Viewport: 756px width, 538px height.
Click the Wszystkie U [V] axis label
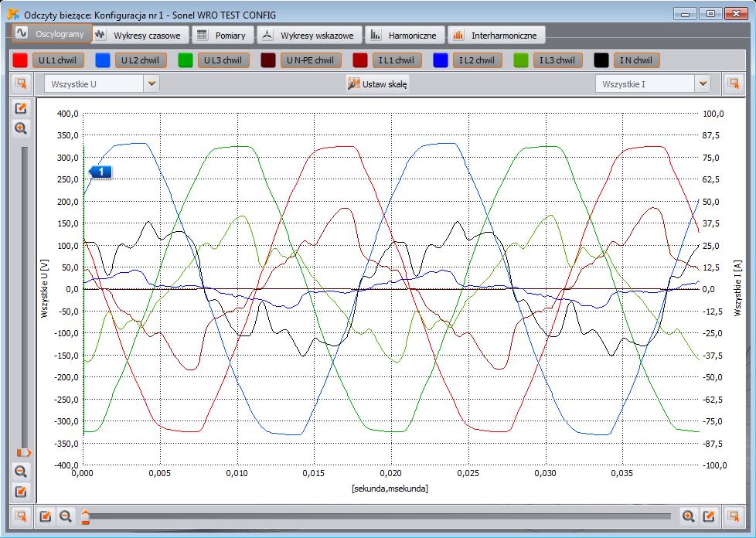pos(46,288)
